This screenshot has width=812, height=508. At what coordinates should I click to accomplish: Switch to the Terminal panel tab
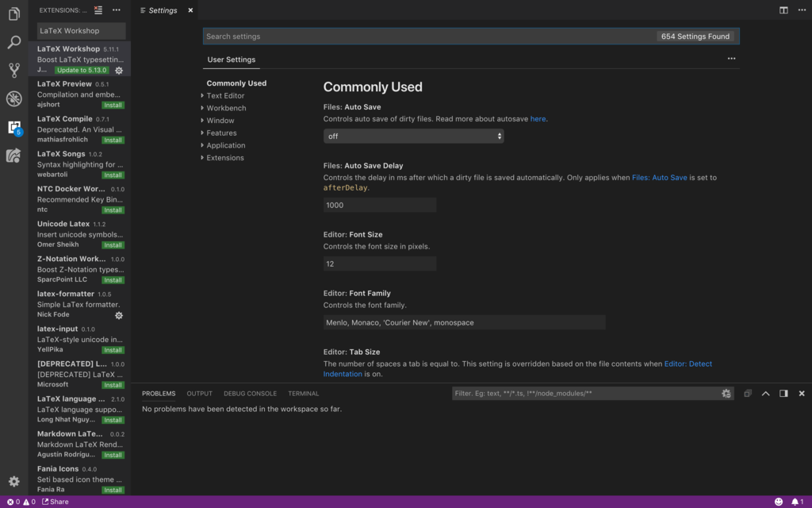[x=304, y=394]
